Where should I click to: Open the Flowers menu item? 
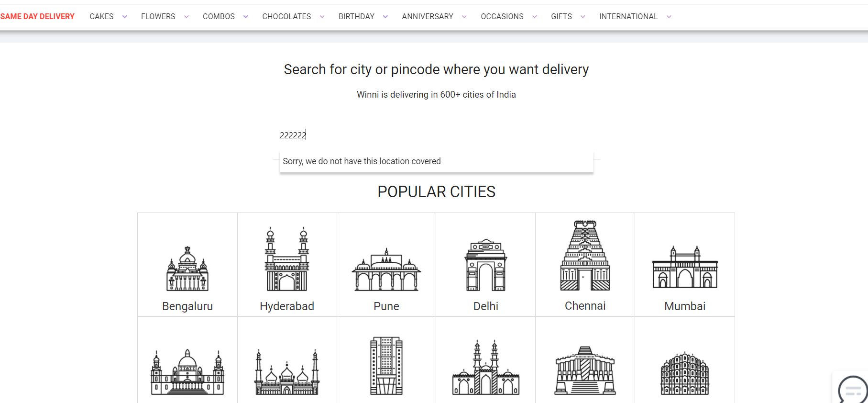(x=158, y=17)
